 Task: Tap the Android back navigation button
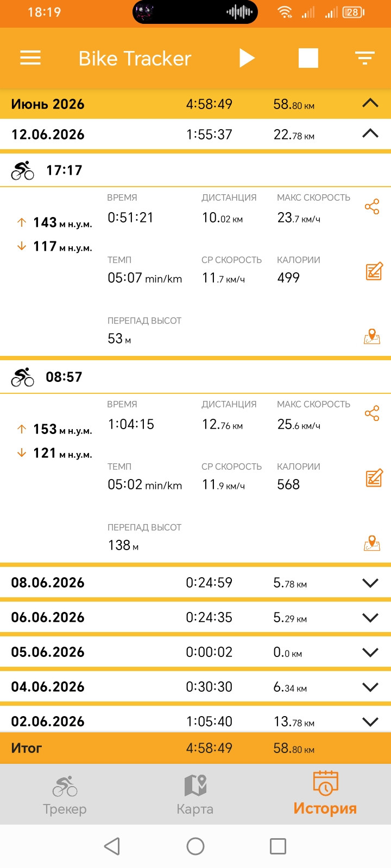click(x=112, y=846)
